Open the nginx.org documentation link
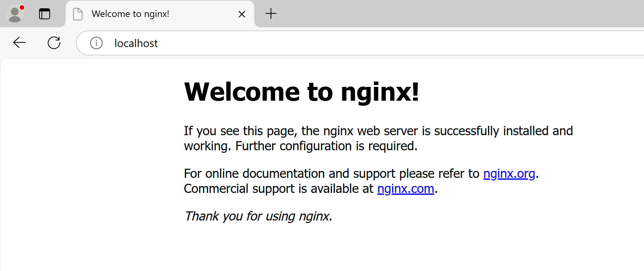The image size is (644, 271). point(509,173)
